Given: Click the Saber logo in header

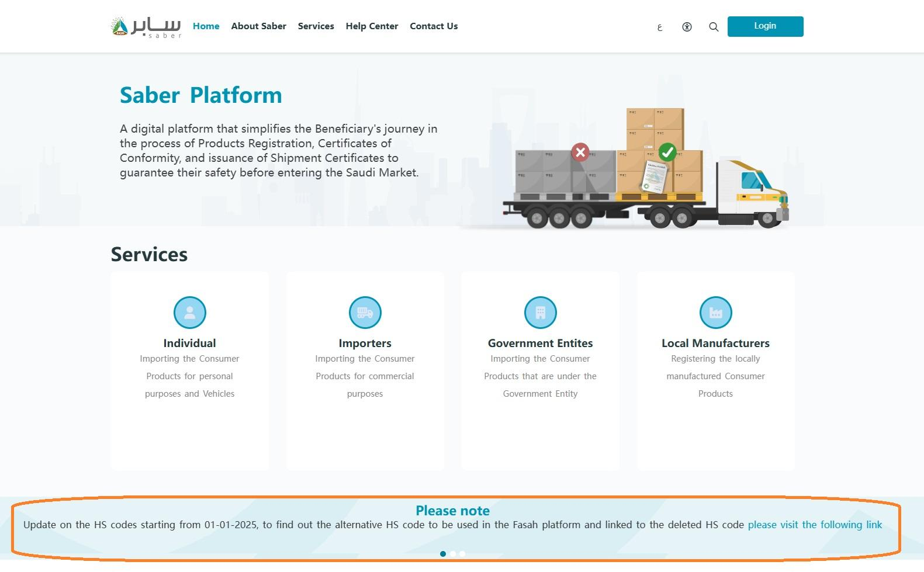Looking at the screenshot, I should point(146,27).
